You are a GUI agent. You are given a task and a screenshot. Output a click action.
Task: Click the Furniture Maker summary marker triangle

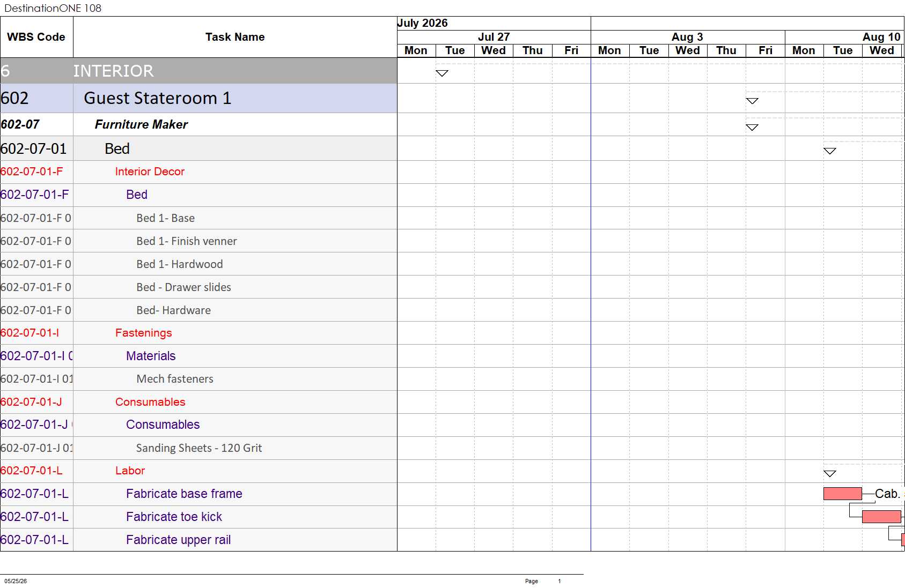[752, 127]
